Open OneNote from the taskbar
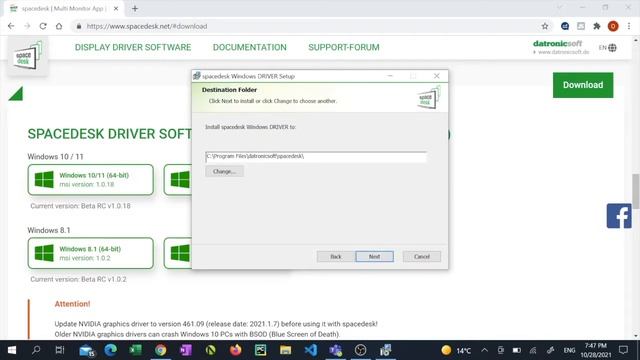Viewport: 640px width, 360px height. (x=185, y=350)
